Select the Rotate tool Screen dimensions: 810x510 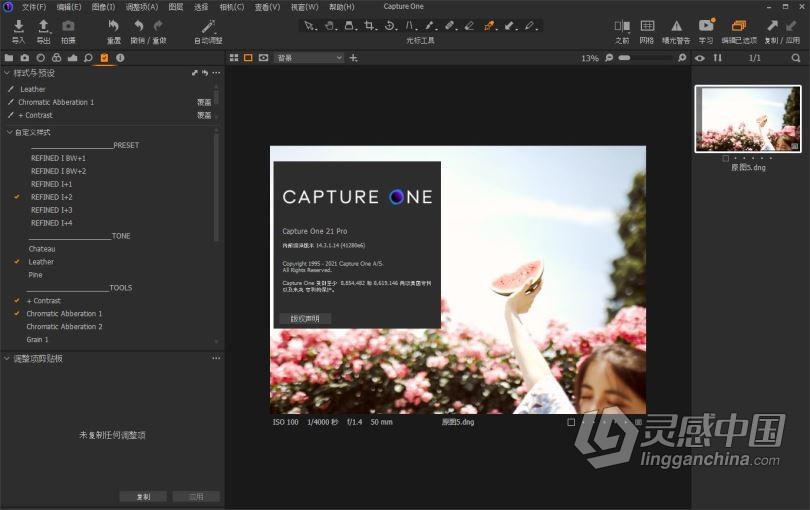tap(390, 25)
